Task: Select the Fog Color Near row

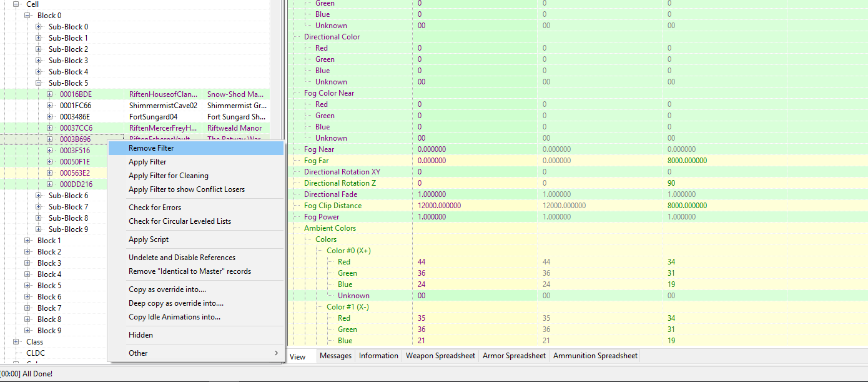Action: (329, 93)
